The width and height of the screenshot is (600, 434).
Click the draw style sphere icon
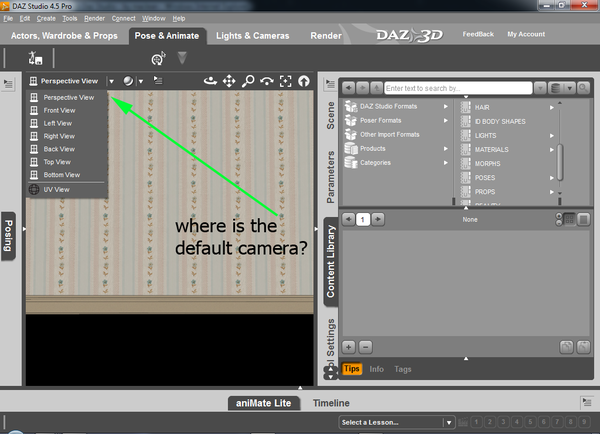(x=128, y=81)
